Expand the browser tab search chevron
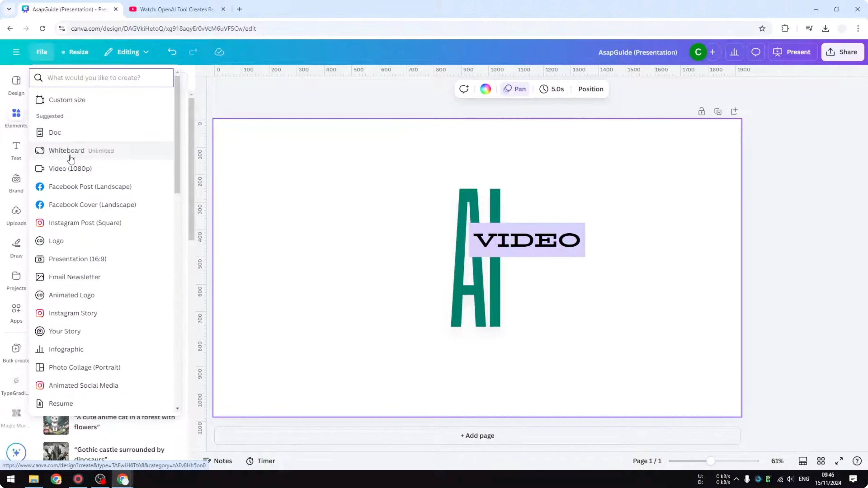 point(9,9)
